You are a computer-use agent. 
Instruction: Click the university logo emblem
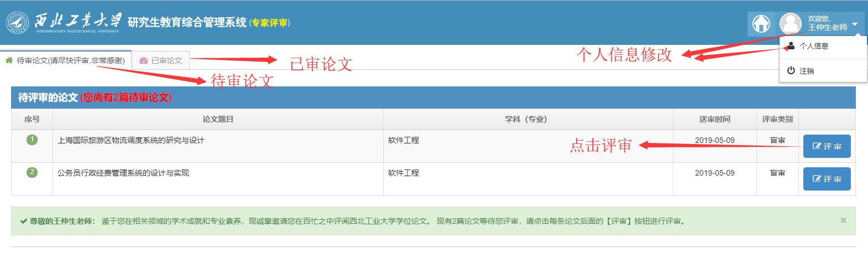click(x=17, y=23)
